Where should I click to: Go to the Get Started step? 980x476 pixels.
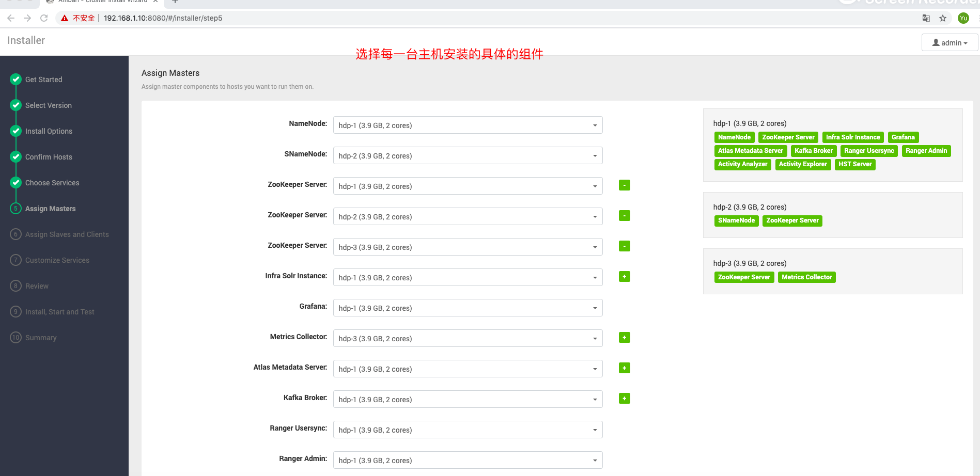(x=44, y=80)
